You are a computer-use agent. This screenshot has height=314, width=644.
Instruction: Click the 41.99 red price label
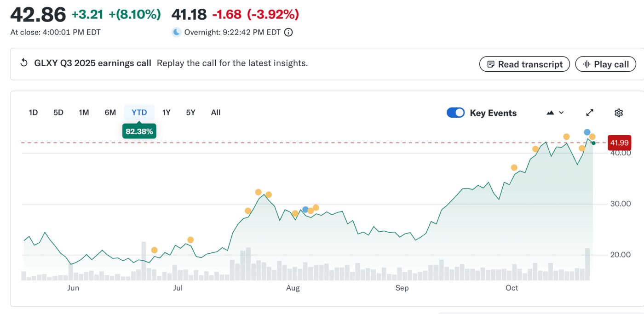click(619, 143)
